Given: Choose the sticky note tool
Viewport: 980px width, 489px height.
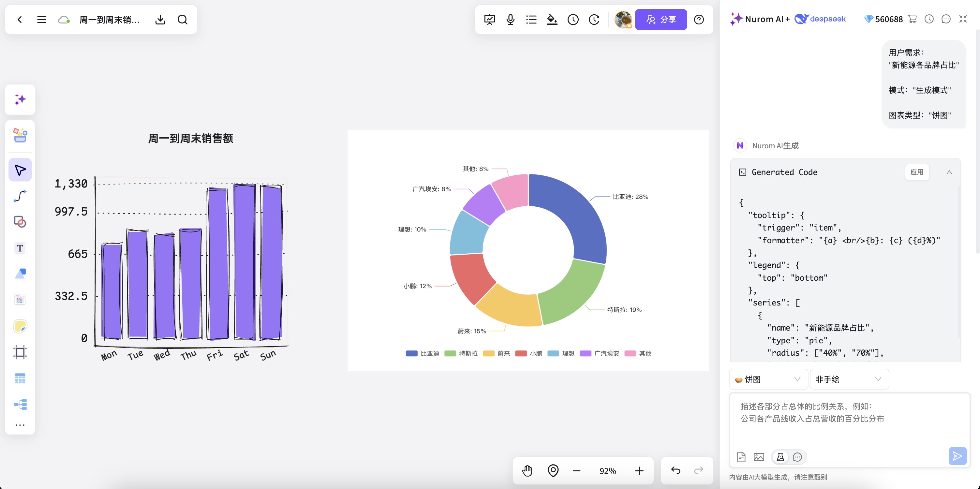Looking at the screenshot, I should coord(20,326).
